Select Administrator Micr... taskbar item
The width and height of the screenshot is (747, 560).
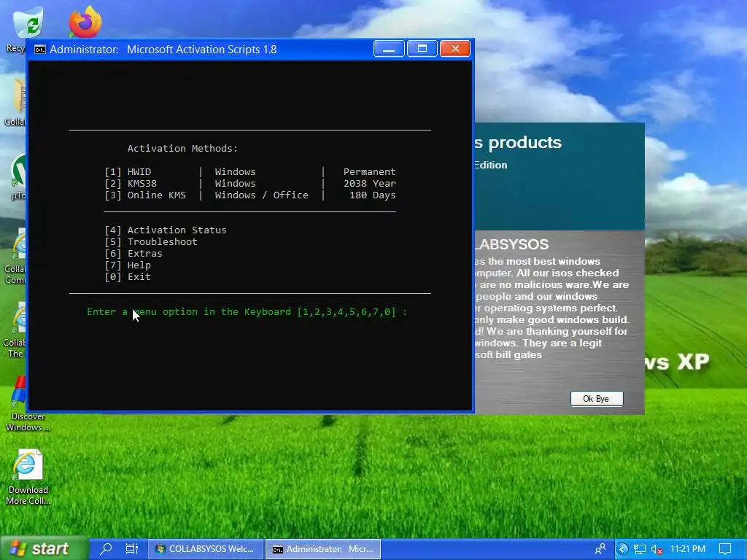[323, 548]
